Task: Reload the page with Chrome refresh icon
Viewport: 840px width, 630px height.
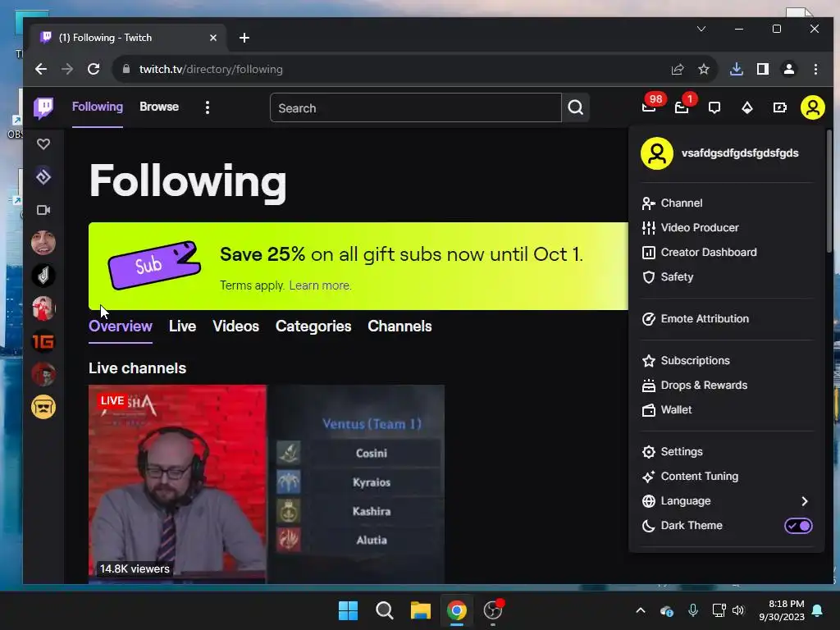Action: [94, 69]
